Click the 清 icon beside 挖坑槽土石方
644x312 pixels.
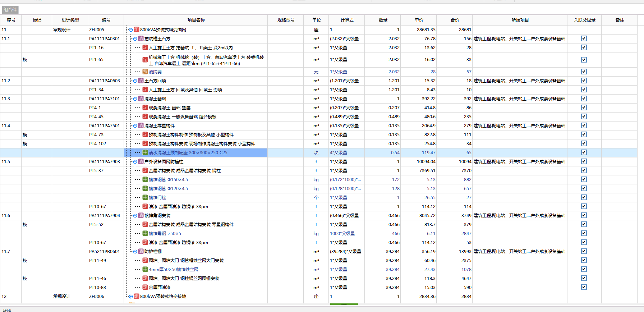(x=141, y=39)
